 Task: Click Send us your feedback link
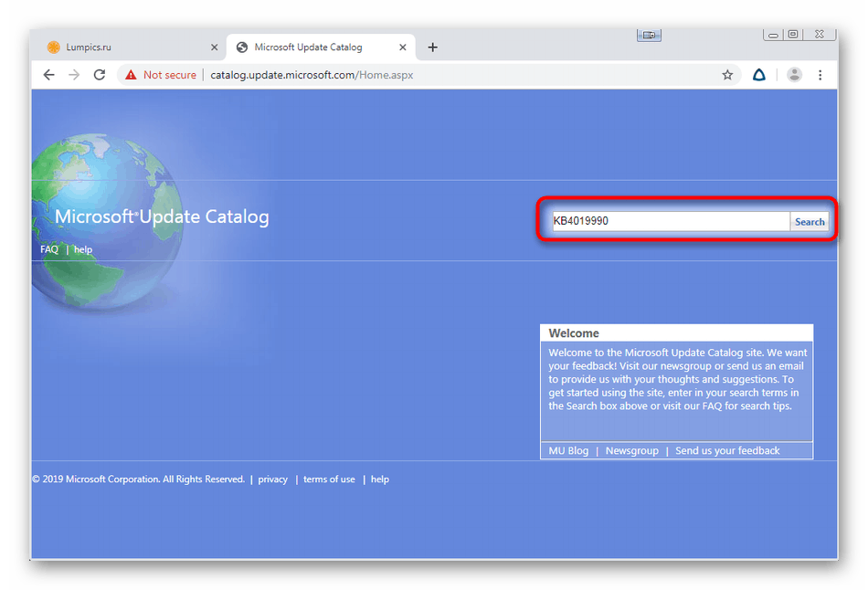(x=727, y=450)
